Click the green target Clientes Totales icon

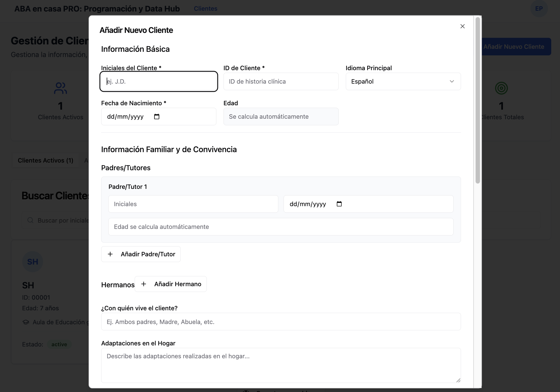tap(501, 88)
